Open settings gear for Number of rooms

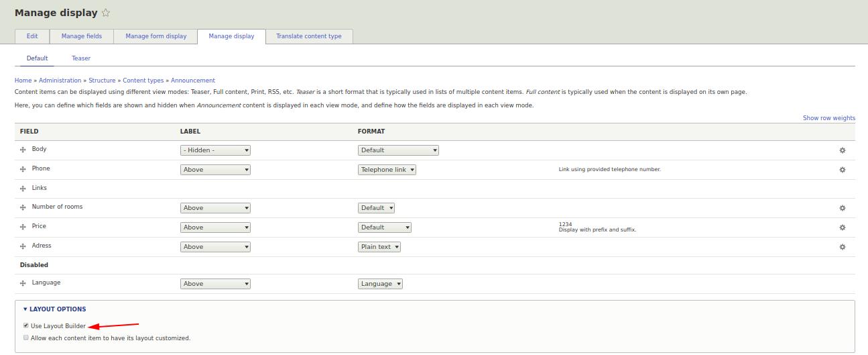843,208
